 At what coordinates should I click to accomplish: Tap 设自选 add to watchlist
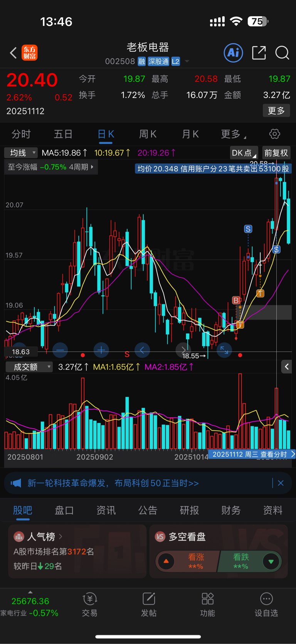(x=266, y=605)
